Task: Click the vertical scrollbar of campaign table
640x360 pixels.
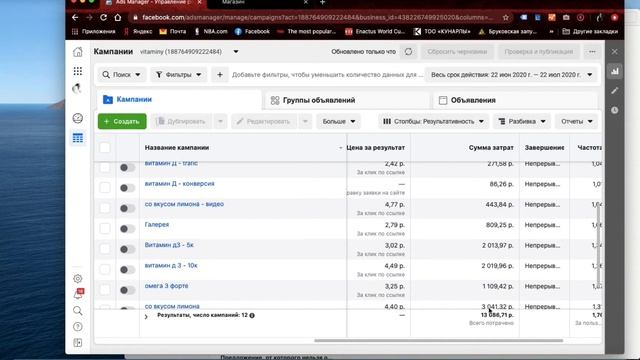Action: point(598,245)
